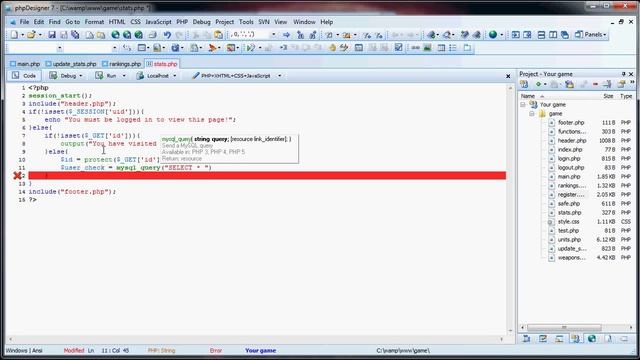
Task: Close the editor document with X button
Action: (x=508, y=76)
